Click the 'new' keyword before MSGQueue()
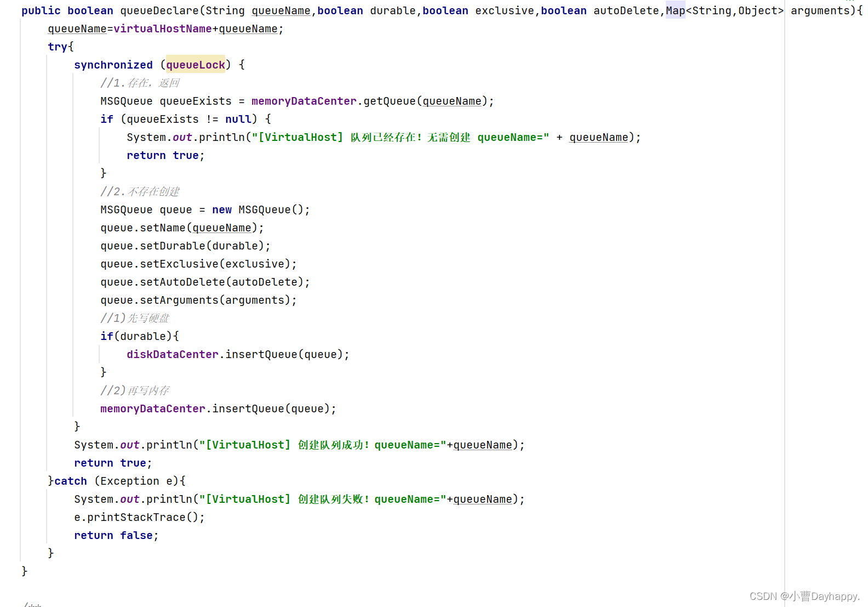 pos(222,209)
